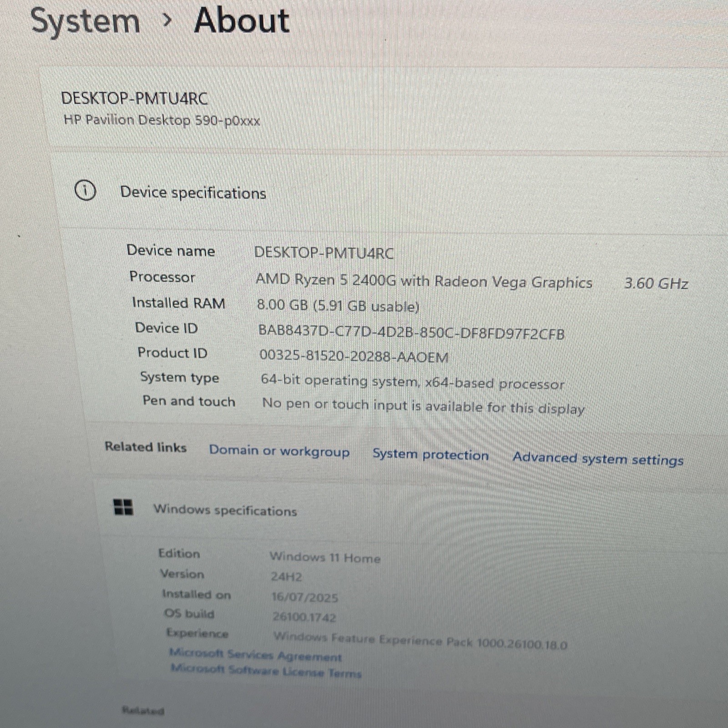Click the Pen and touch label
The height and width of the screenshot is (728, 728).
(189, 401)
